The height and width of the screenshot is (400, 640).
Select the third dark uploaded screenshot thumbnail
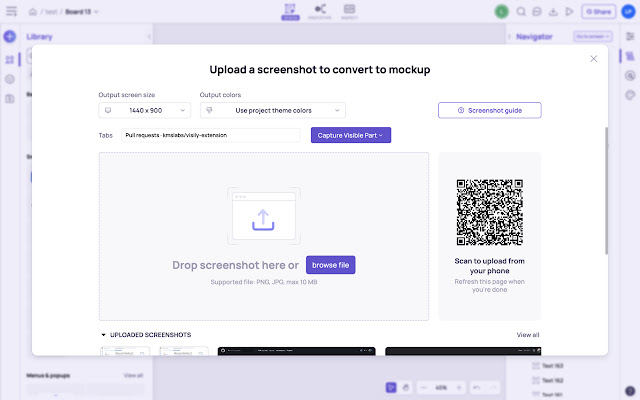(x=296, y=351)
